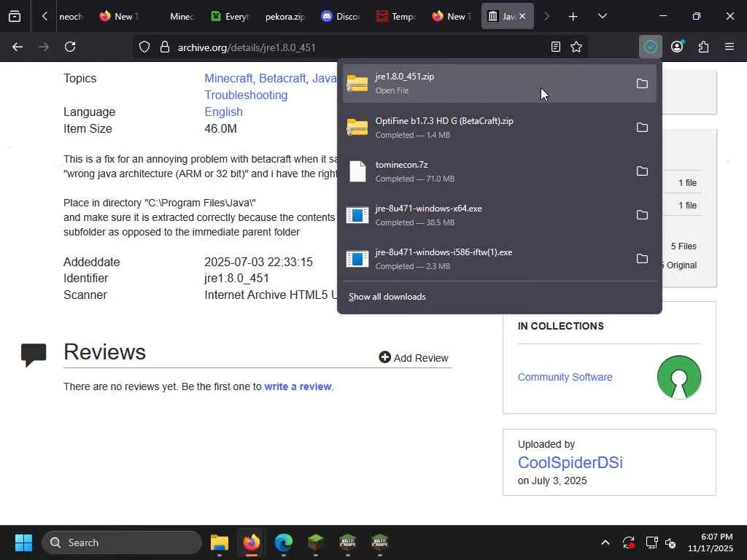This screenshot has width=747, height=560.
Task: Click the Community Software green logo
Action: click(x=679, y=377)
